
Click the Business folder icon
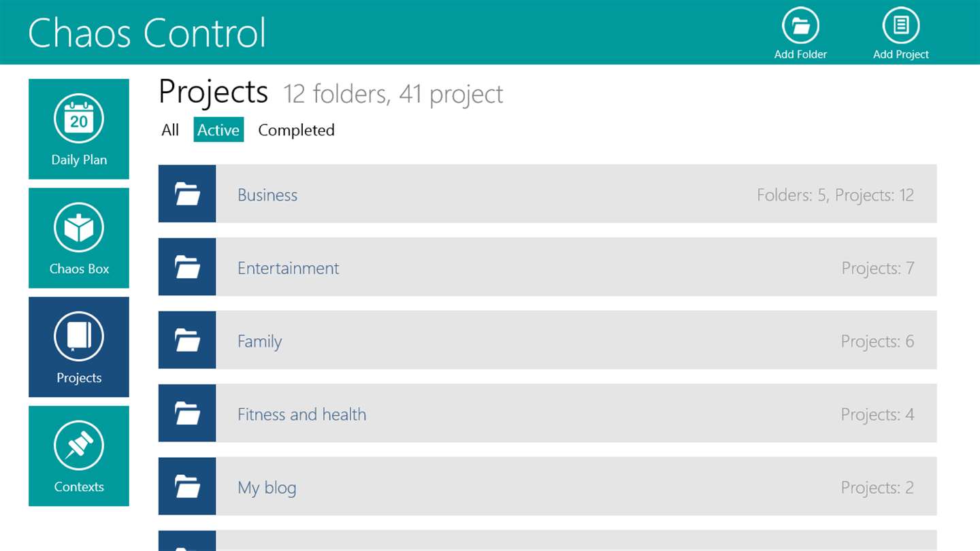pyautogui.click(x=187, y=194)
